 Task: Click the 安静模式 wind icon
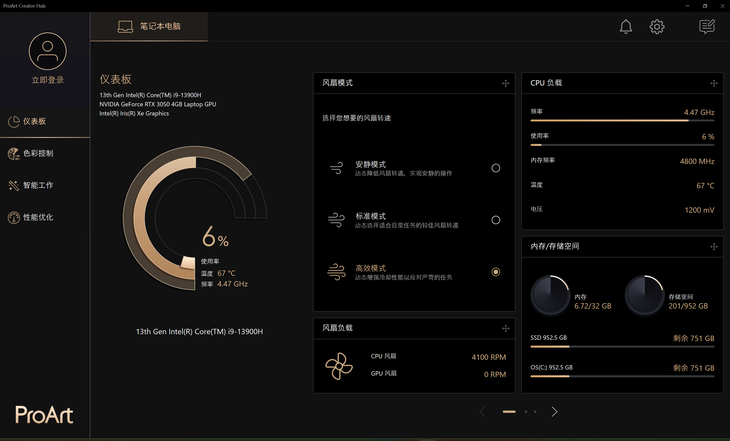point(337,168)
